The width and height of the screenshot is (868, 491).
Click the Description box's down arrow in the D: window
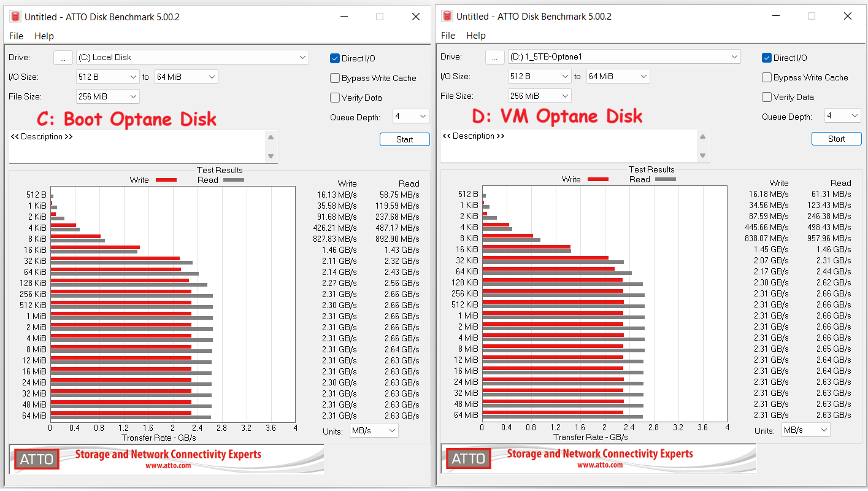click(x=703, y=155)
